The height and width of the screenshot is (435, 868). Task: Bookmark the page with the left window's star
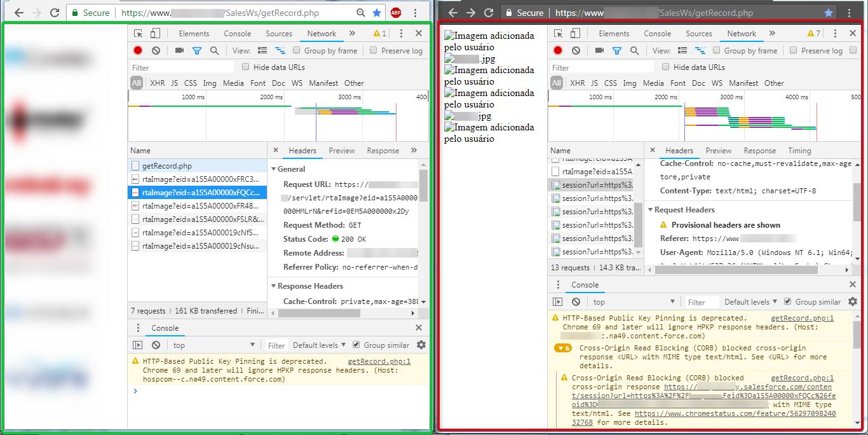[x=377, y=13]
